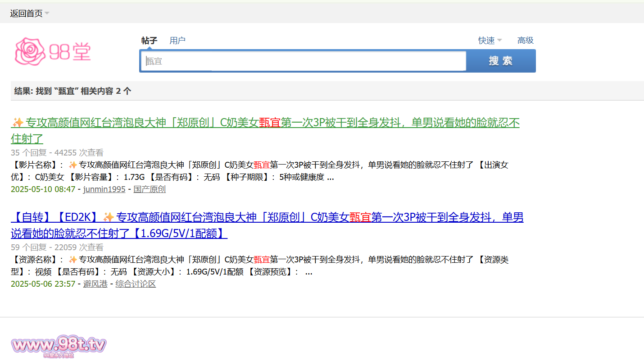Screen dimensions: 644x362
Task: View the profile of author 避风港
Action: pos(95,284)
